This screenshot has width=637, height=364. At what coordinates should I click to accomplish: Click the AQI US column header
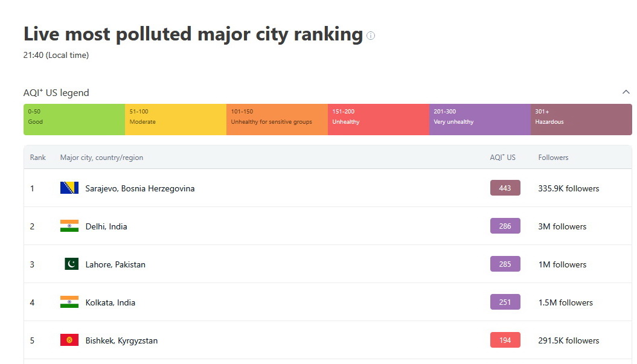(502, 158)
